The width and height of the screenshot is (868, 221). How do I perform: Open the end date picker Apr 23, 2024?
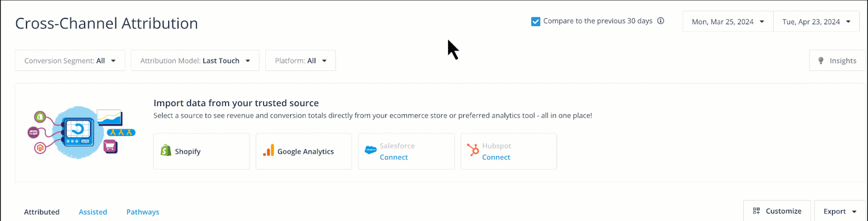(x=816, y=22)
